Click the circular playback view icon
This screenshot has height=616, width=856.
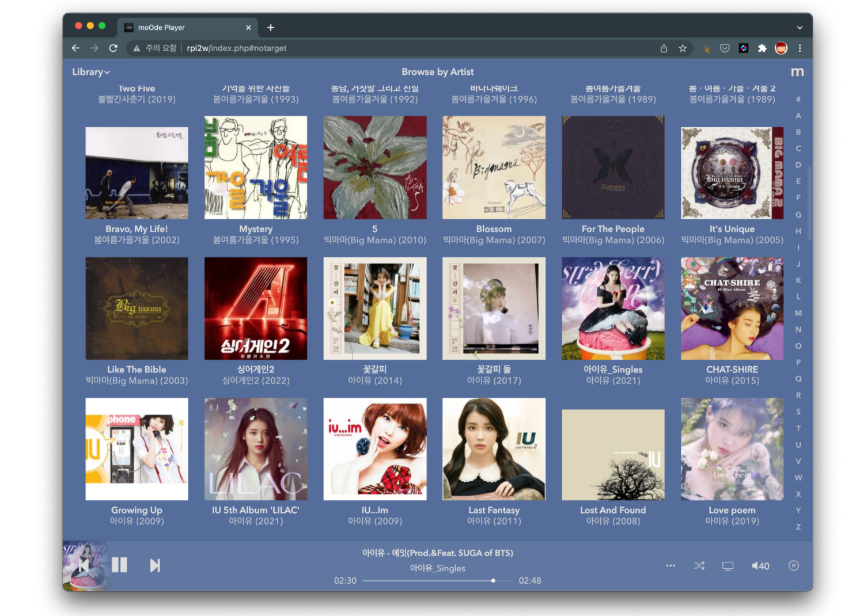[x=794, y=566]
